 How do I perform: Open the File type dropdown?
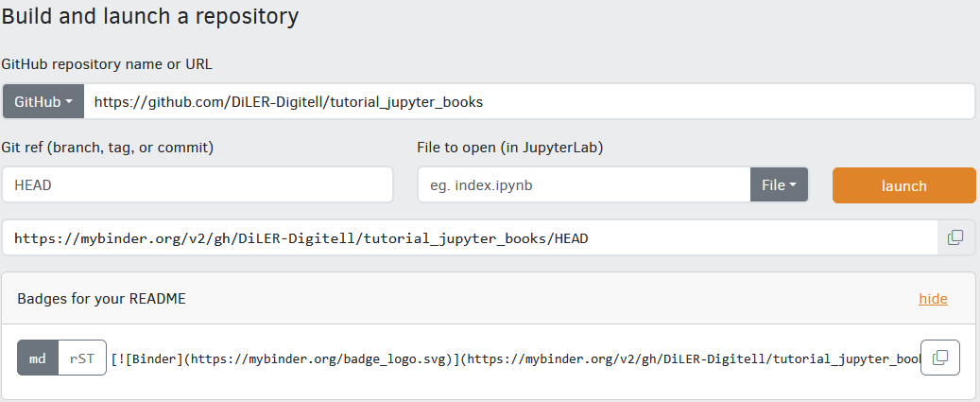tap(779, 185)
